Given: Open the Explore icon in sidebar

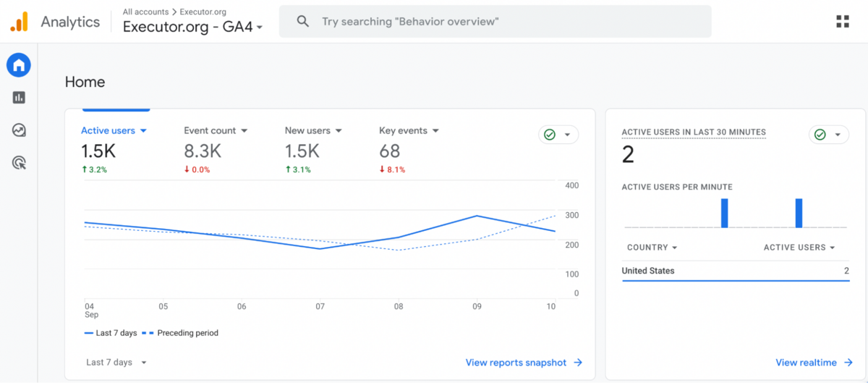Looking at the screenshot, I should 19,130.
